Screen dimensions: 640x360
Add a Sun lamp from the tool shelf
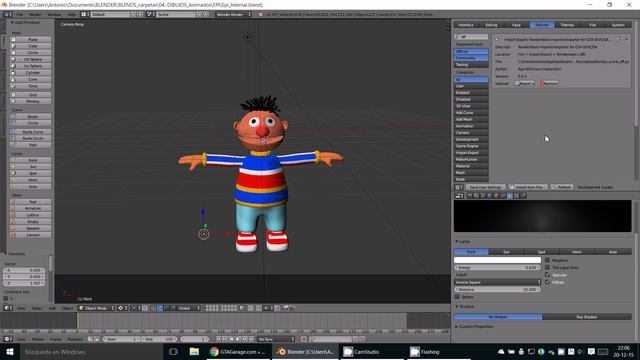click(31, 167)
